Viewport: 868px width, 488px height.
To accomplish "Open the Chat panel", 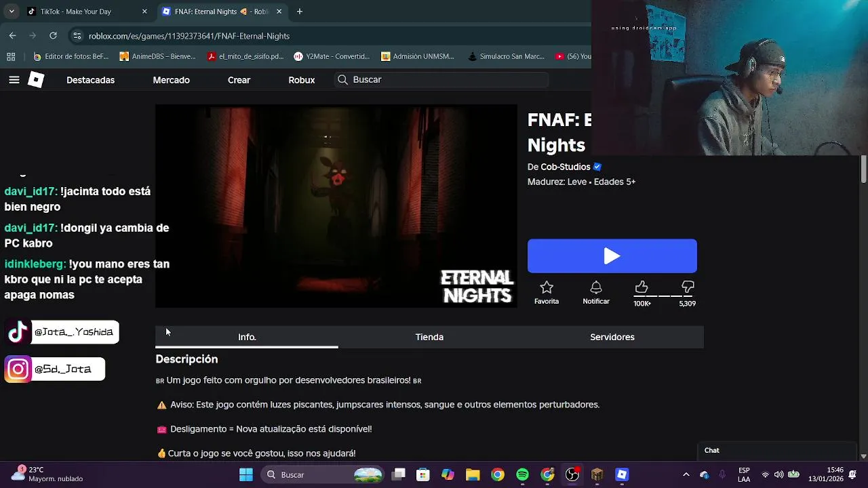I will point(777,451).
